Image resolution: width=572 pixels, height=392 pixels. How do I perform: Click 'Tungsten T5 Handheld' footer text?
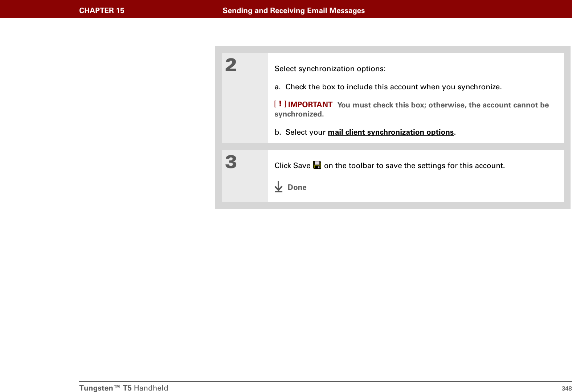[x=124, y=388]
